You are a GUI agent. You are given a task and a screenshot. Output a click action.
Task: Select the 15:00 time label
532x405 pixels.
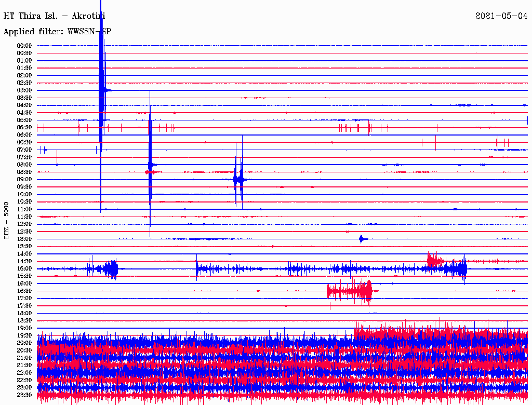point(24,269)
